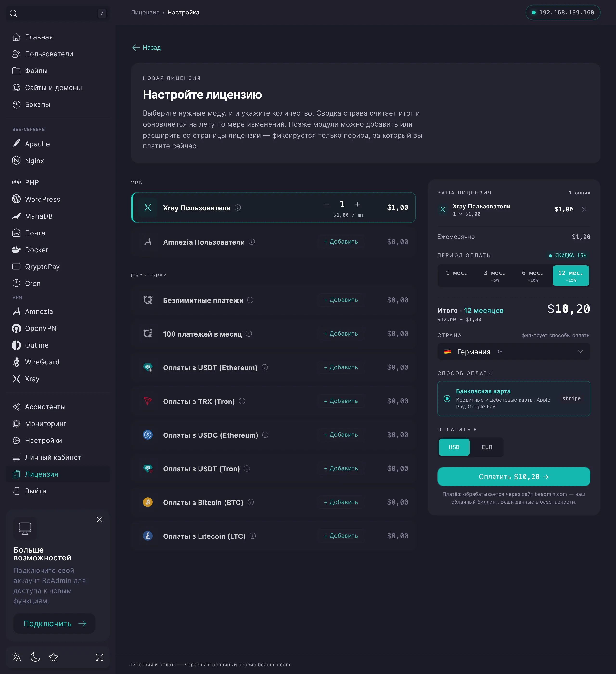Click the Tron TRX logo icon
Image resolution: width=616 pixels, height=674 pixels.
coord(148,401)
